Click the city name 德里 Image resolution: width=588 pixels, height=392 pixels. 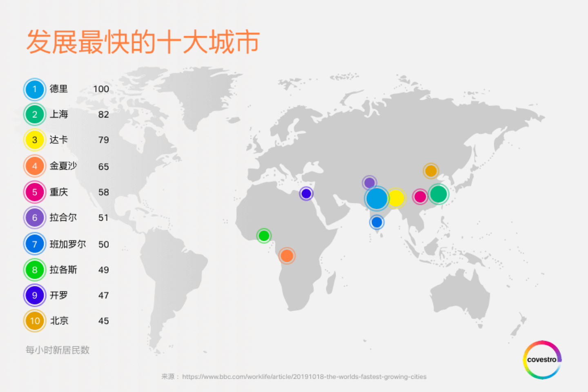click(59, 89)
